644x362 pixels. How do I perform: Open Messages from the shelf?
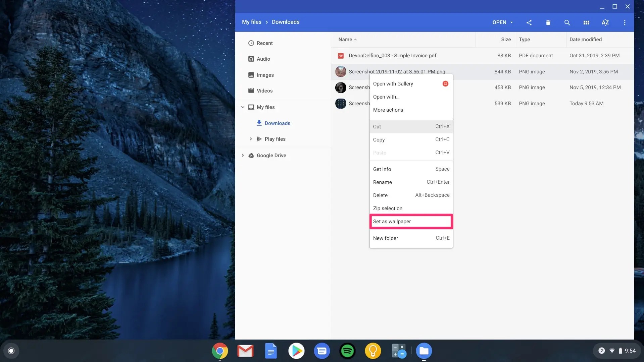pyautogui.click(x=322, y=351)
